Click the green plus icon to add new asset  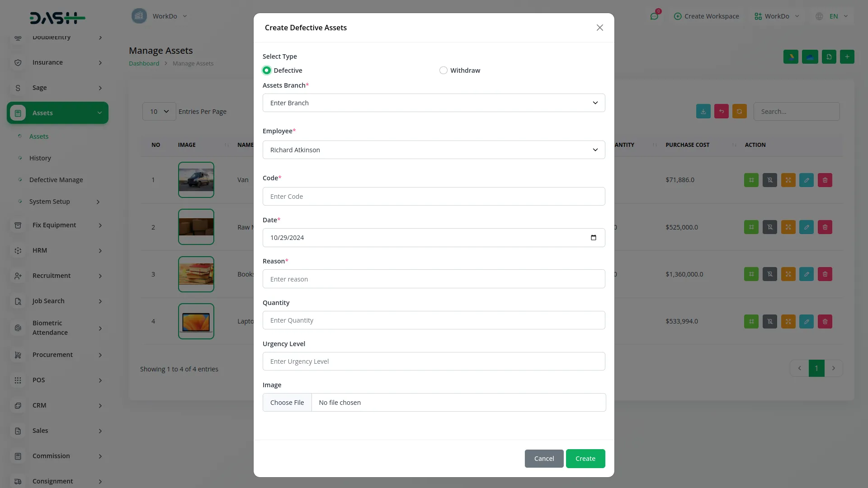click(847, 56)
